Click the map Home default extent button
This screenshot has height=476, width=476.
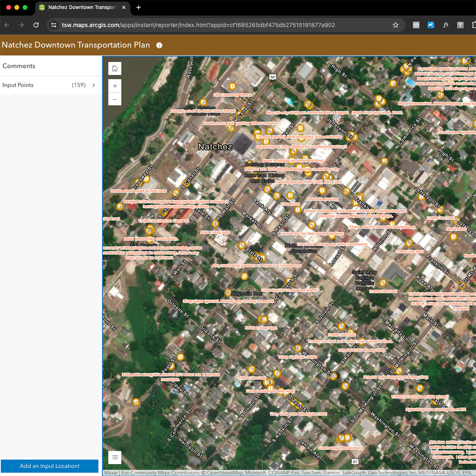tap(115, 68)
